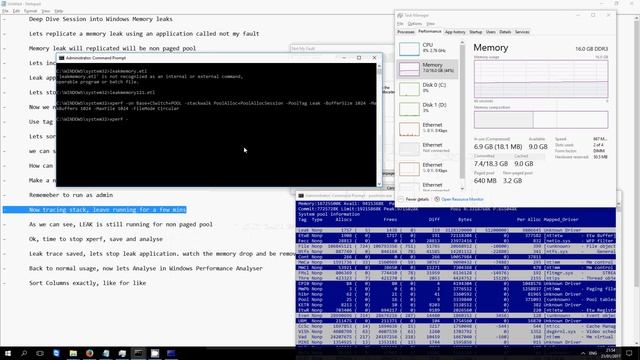This screenshot has height=360, width=640.
Task: Click the 'System pool information' line in poolmon
Action: (329, 214)
